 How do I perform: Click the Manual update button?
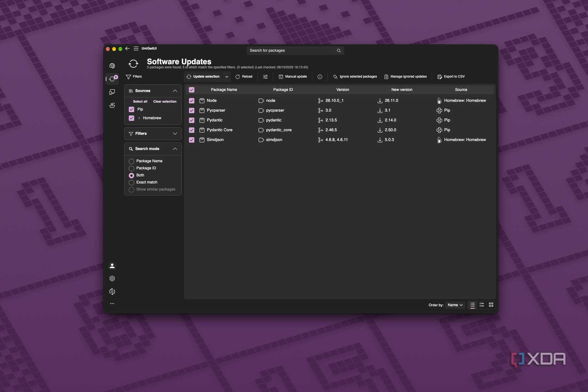[x=293, y=77]
